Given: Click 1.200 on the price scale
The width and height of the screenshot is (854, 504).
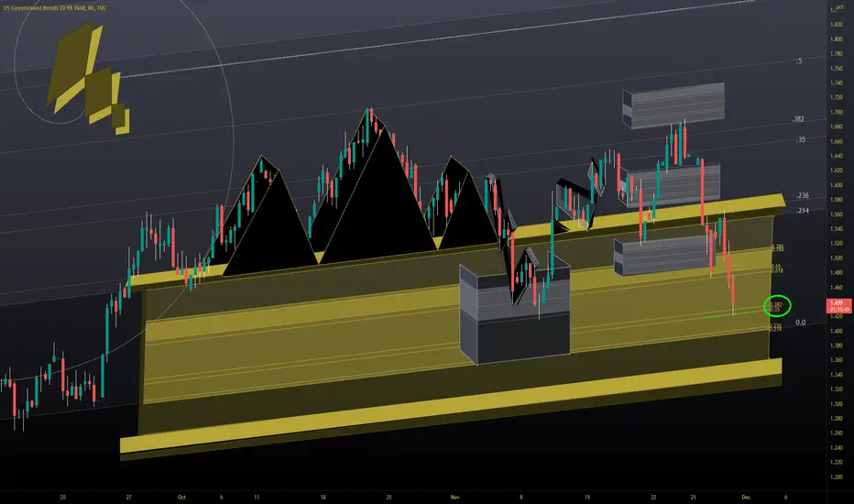Looking at the screenshot, I should tap(836, 477).
